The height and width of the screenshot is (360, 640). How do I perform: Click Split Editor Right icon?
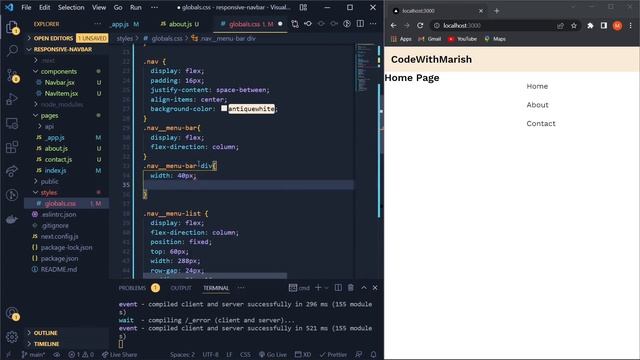360,24
